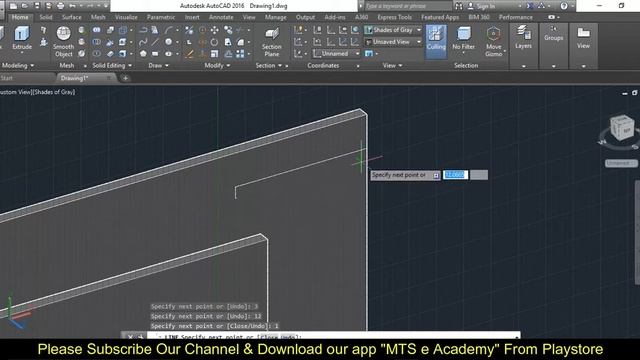Click the Undo quick access icon
Image resolution: width=640 pixels, height=360 pixels.
pyautogui.click(x=72, y=6)
